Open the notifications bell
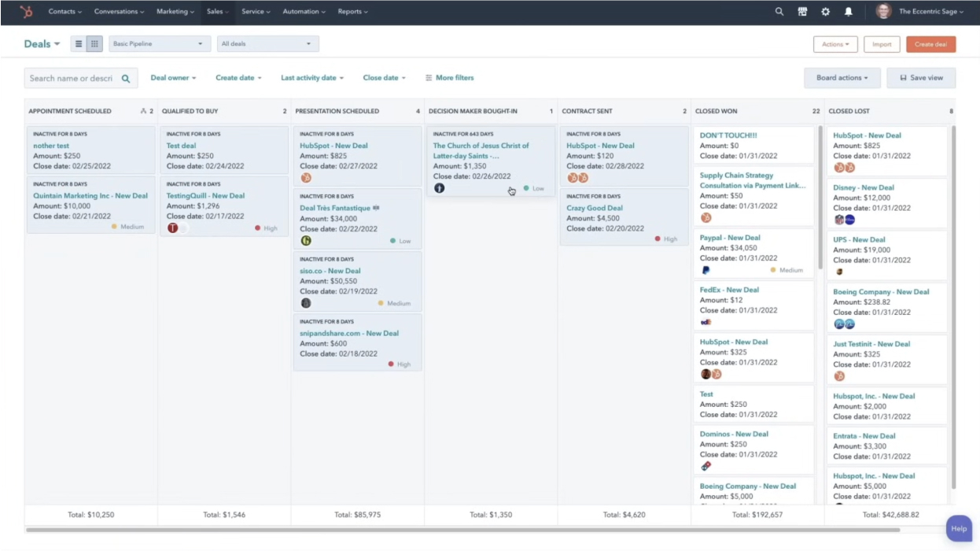The height and width of the screenshot is (551, 980). click(849, 12)
